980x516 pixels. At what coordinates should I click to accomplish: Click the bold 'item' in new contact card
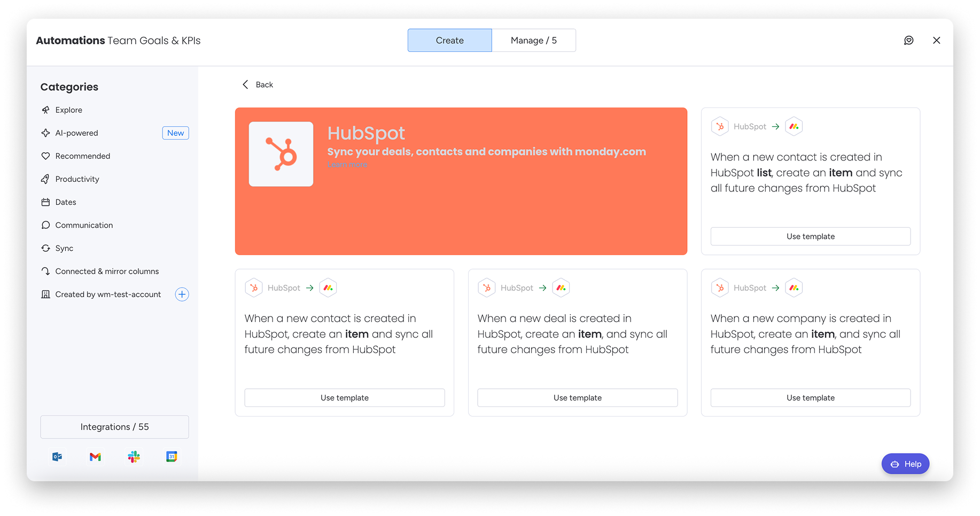tap(357, 334)
